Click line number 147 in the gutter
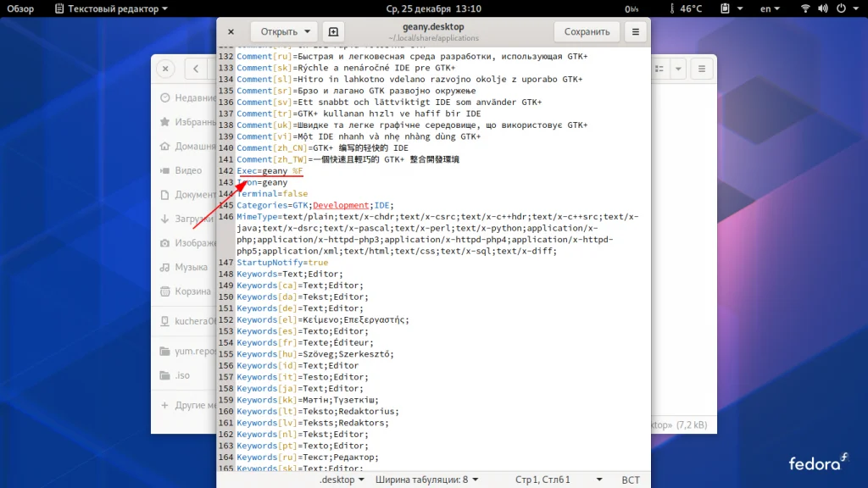Screen dimensions: 868x488 [x=225, y=263]
